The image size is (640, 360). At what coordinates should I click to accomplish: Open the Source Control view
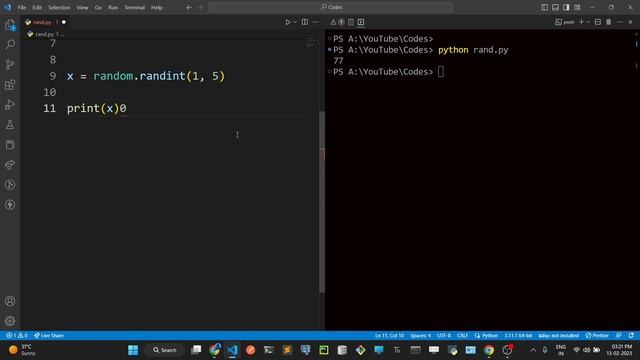(x=10, y=64)
